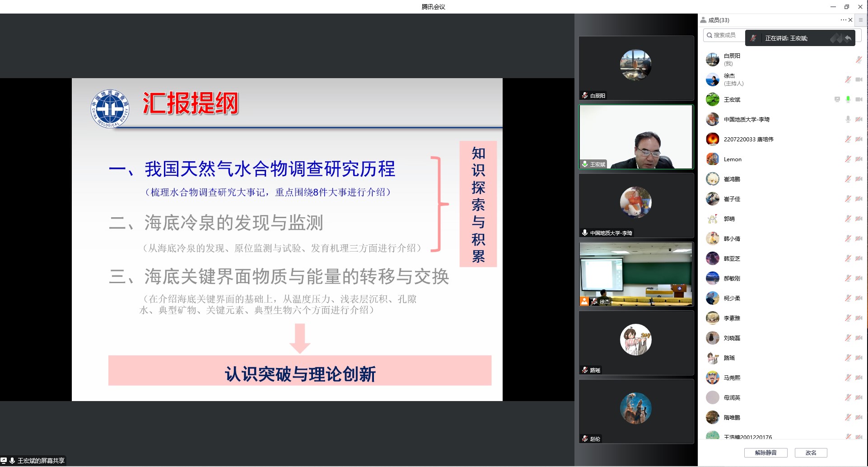Click 隋唯鹏's muted microphone icon

pos(848,417)
